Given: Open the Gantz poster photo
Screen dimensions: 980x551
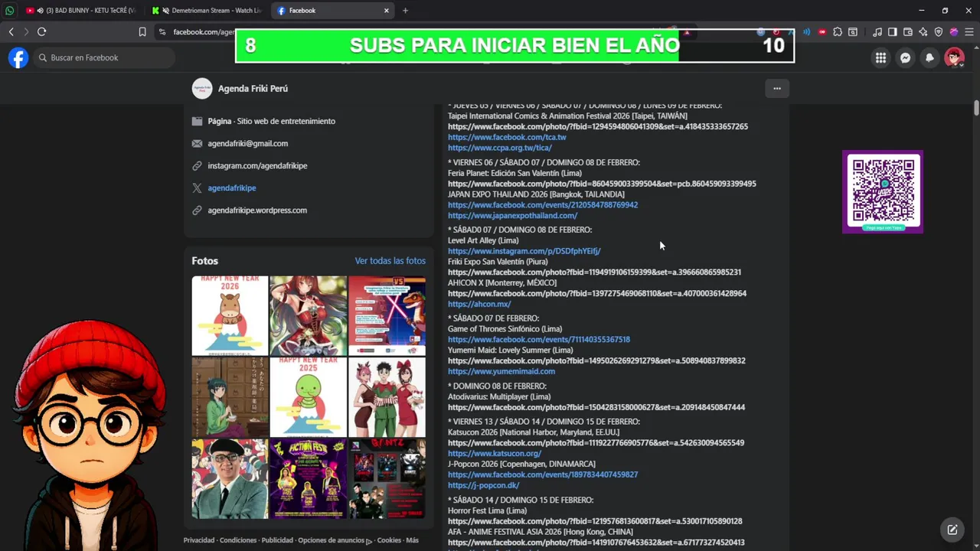Looking at the screenshot, I should [x=387, y=479].
